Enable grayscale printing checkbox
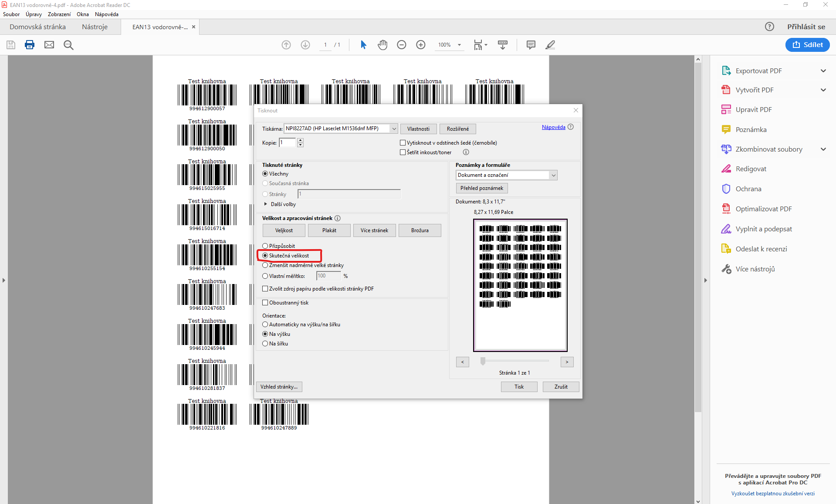836x504 pixels. point(403,143)
